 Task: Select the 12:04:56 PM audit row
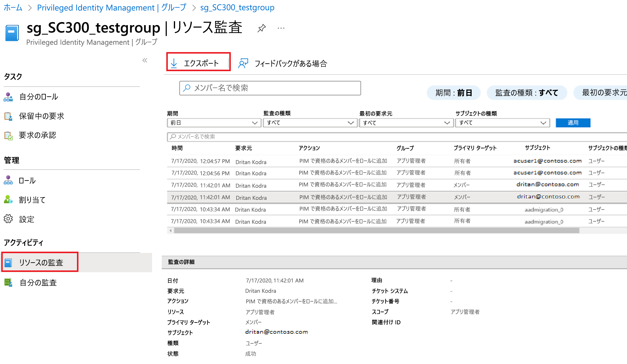(x=397, y=173)
